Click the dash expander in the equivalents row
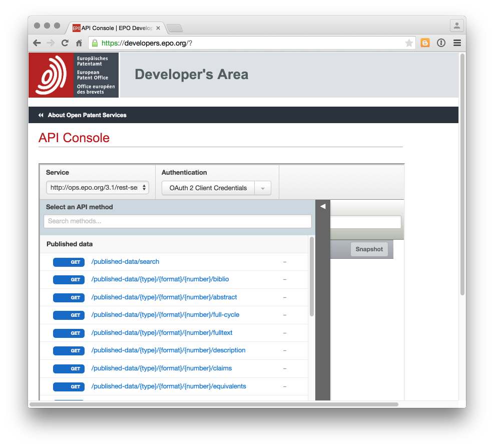Viewport: 494px width, 448px height. pos(285,387)
